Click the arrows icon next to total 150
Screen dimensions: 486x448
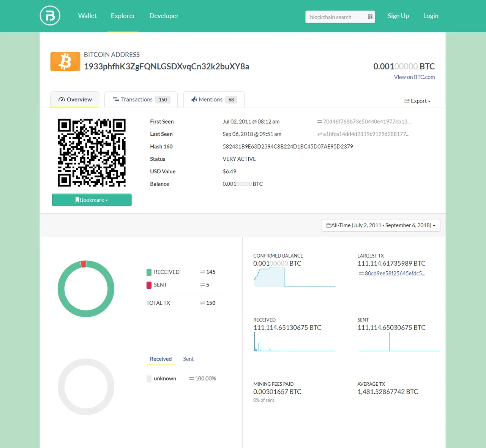coord(203,303)
